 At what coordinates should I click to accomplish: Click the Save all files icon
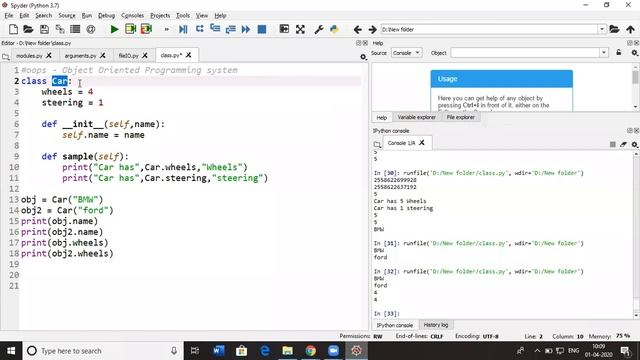[x=60, y=29]
